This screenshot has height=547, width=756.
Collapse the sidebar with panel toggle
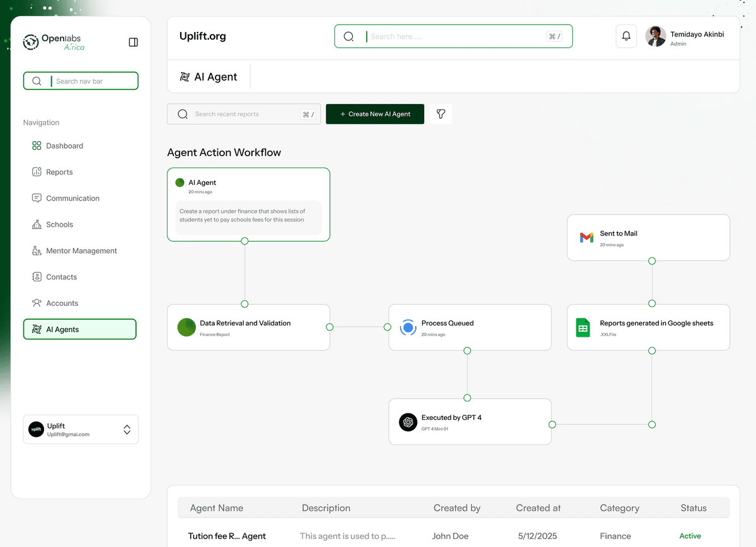133,42
